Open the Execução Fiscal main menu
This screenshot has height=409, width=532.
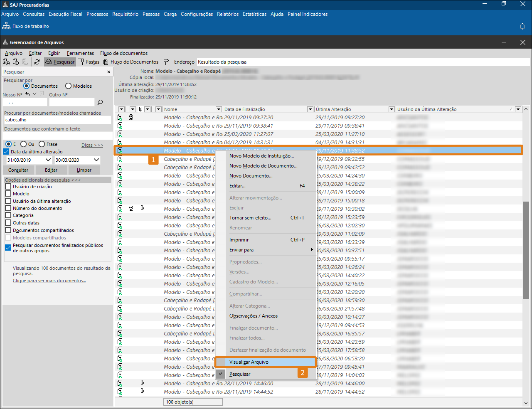[65, 14]
